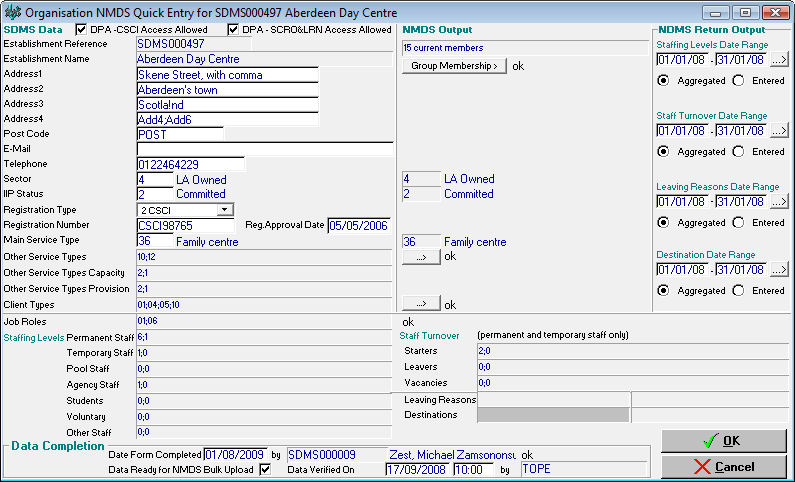Image resolution: width=795 pixels, height=482 pixels.
Task: Open Client Types selector button
Action: coord(421,304)
